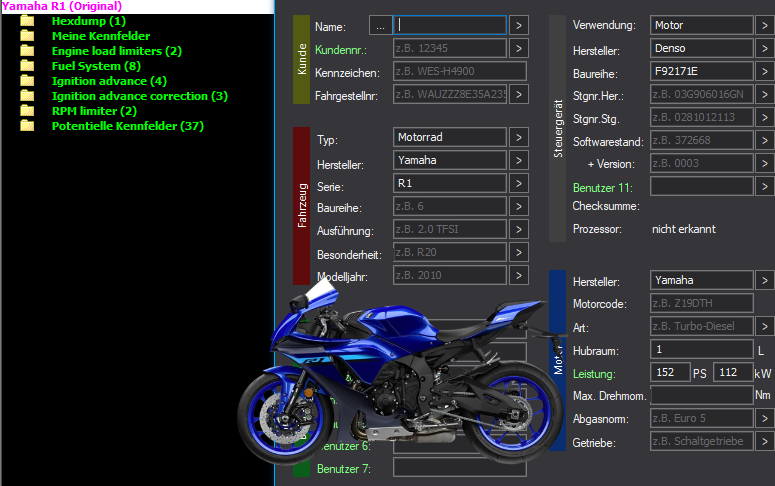Click the Serie field showing R1
Image resolution: width=775 pixels, height=486 pixels.
(450, 183)
